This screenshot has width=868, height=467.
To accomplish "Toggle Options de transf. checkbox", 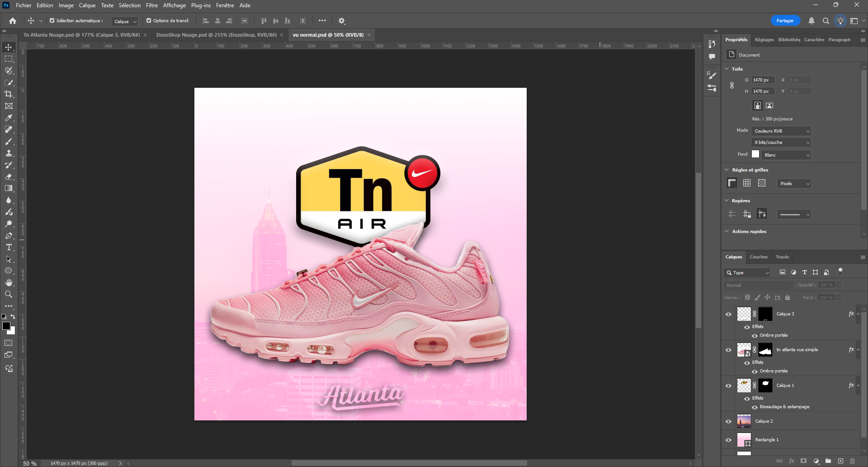I will [x=149, y=21].
